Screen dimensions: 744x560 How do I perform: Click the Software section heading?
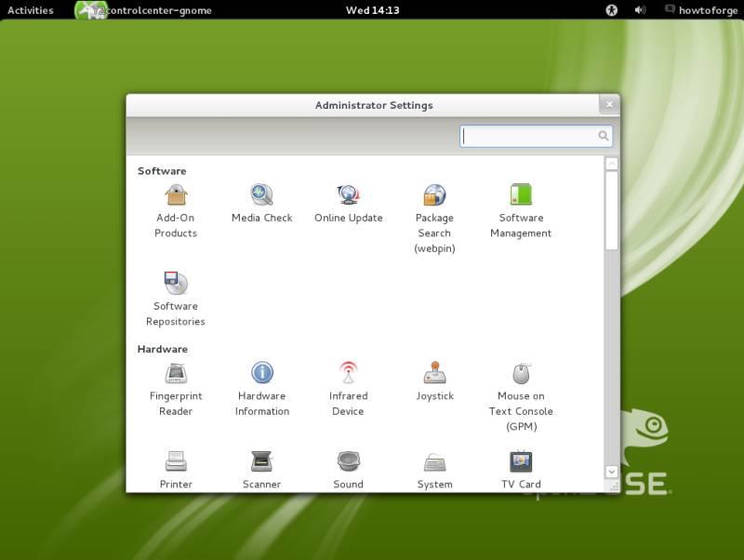(x=162, y=171)
